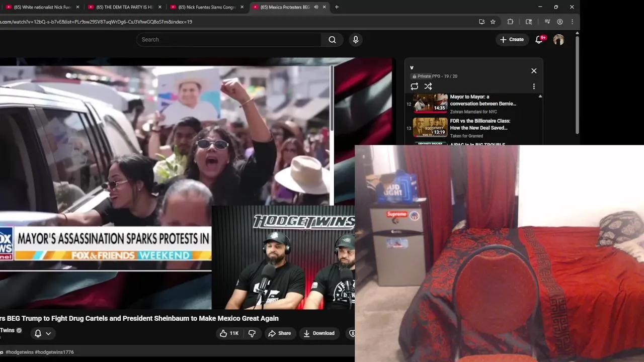Image resolution: width=644 pixels, height=362 pixels.
Task: Open the #hodgetwins1776 hashtag link
Action: (x=54, y=352)
